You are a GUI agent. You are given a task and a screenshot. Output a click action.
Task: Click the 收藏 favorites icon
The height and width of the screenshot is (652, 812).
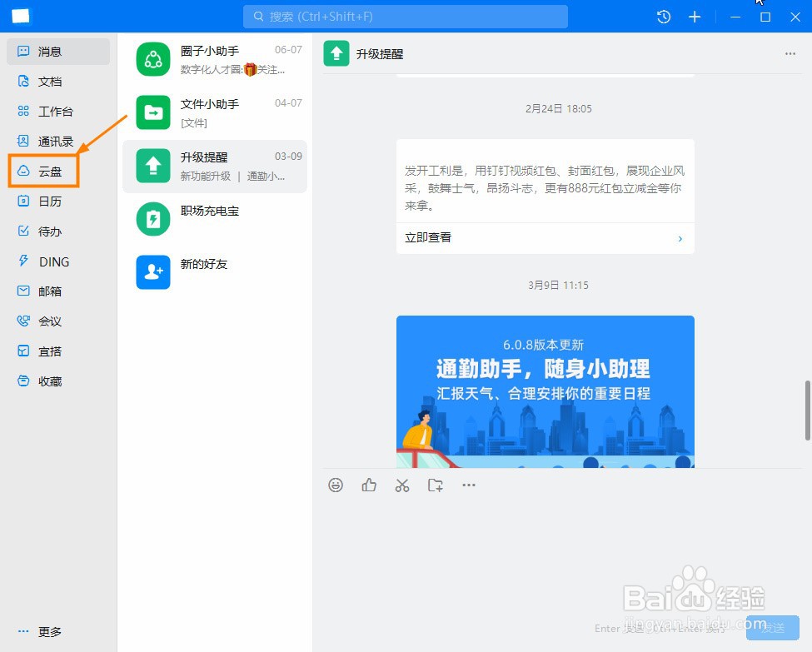tap(23, 381)
